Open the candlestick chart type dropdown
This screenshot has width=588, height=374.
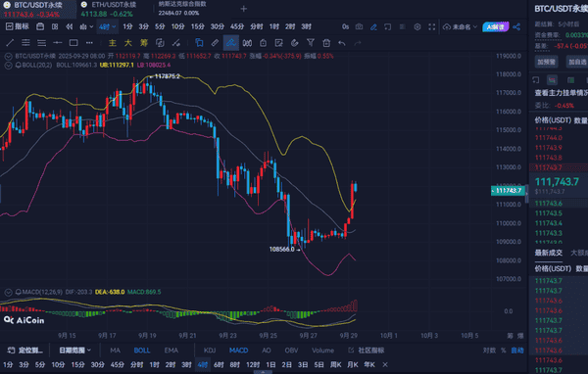click(86, 26)
